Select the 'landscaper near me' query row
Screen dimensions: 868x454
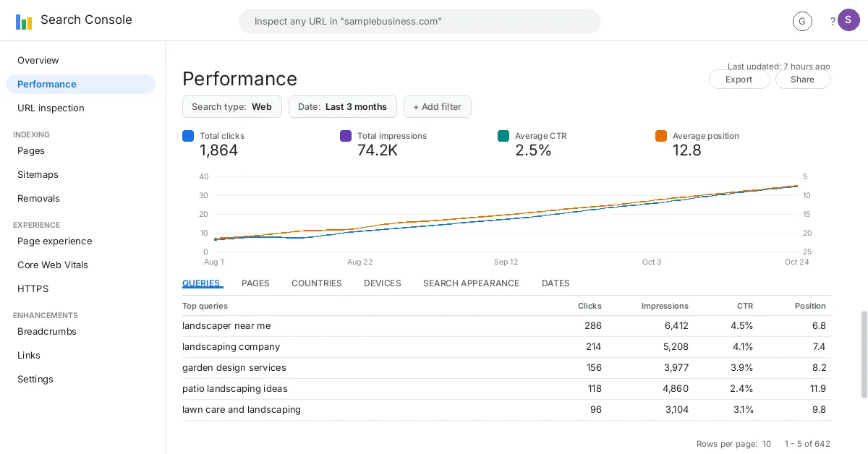pos(506,326)
